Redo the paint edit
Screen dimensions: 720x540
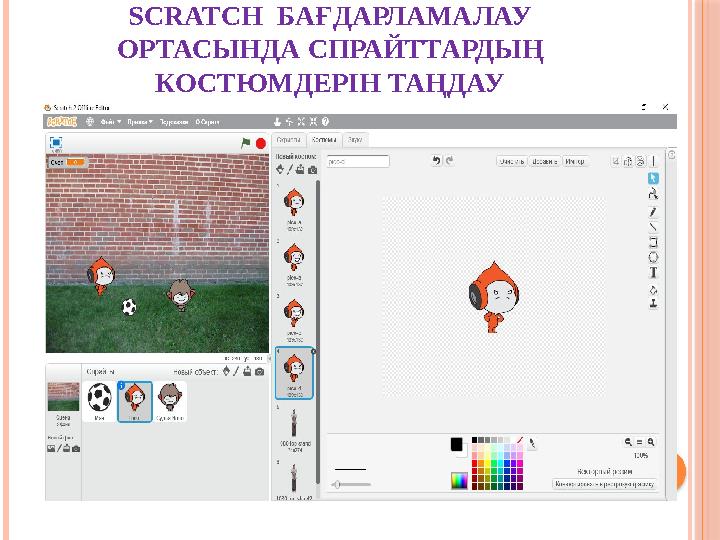450,160
